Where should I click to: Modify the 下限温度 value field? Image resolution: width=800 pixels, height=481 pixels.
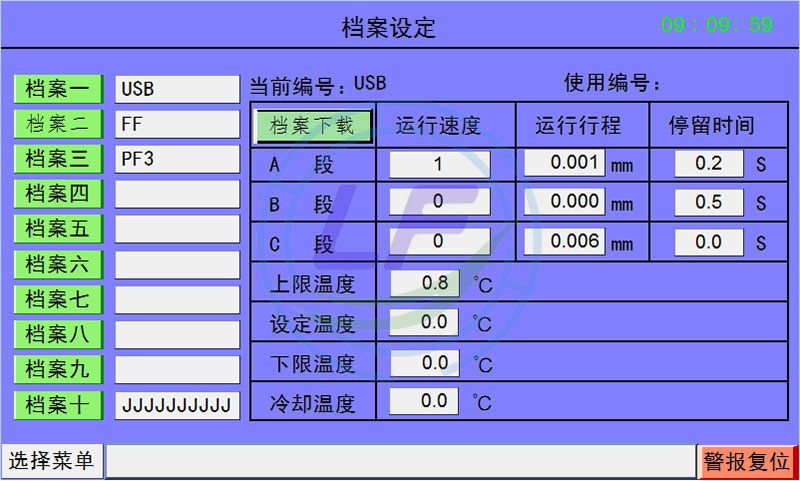[425, 362]
